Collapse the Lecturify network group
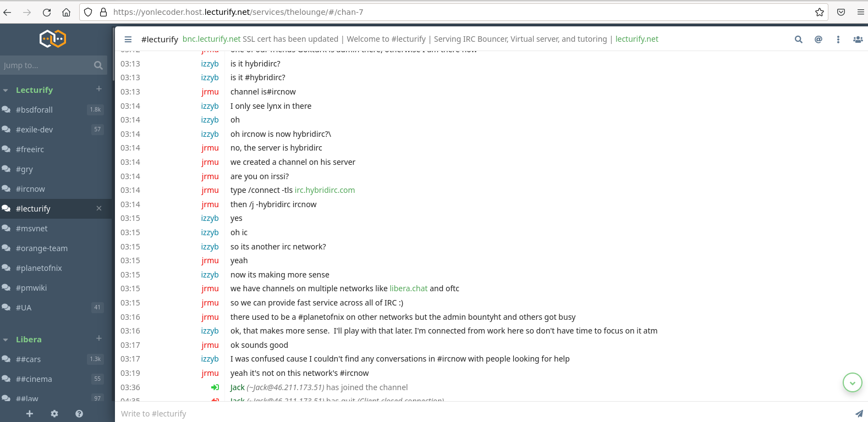Viewport: 868px width, 422px height. (6, 90)
